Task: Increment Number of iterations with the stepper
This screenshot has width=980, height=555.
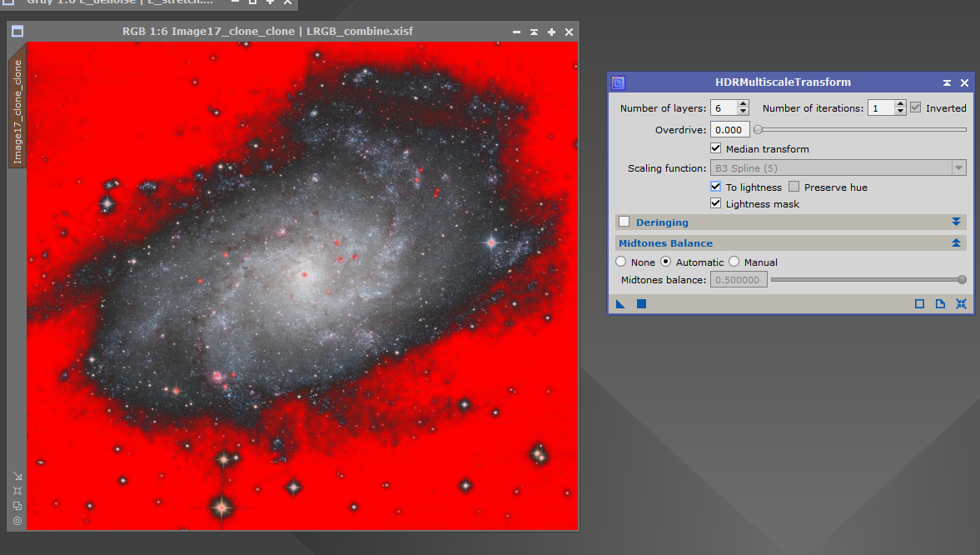Action: pyautogui.click(x=900, y=102)
